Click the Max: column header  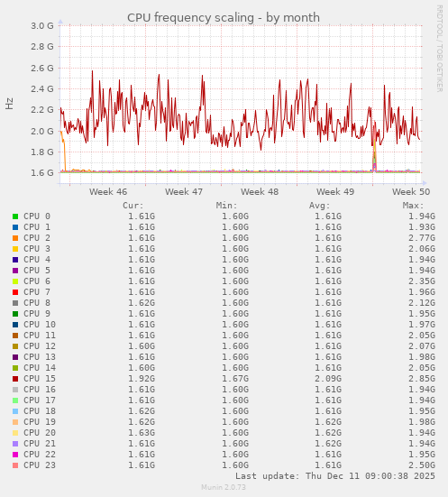(413, 206)
